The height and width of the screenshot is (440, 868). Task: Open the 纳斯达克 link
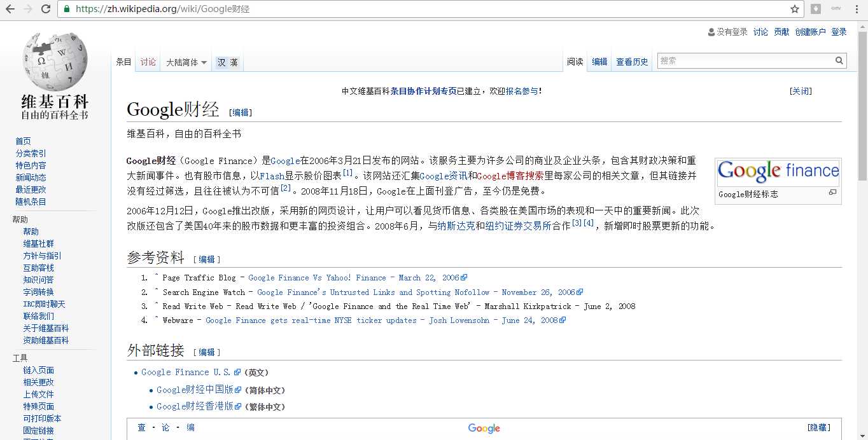(456, 226)
